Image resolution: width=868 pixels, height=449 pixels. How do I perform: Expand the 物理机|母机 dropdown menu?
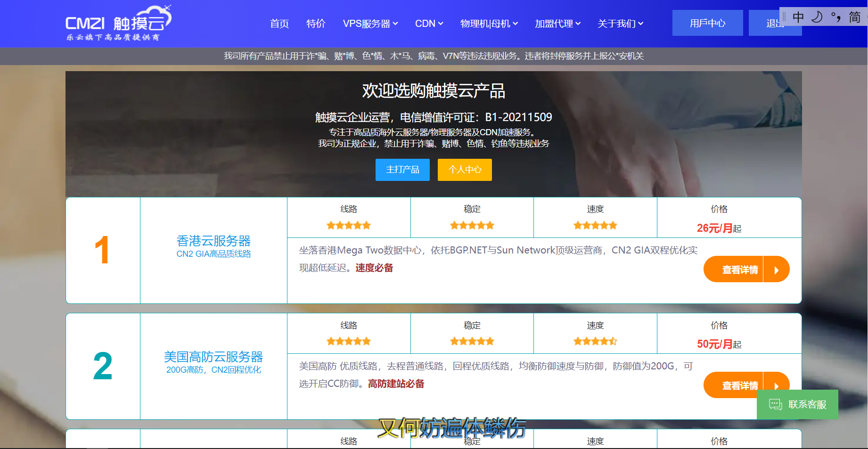[489, 24]
